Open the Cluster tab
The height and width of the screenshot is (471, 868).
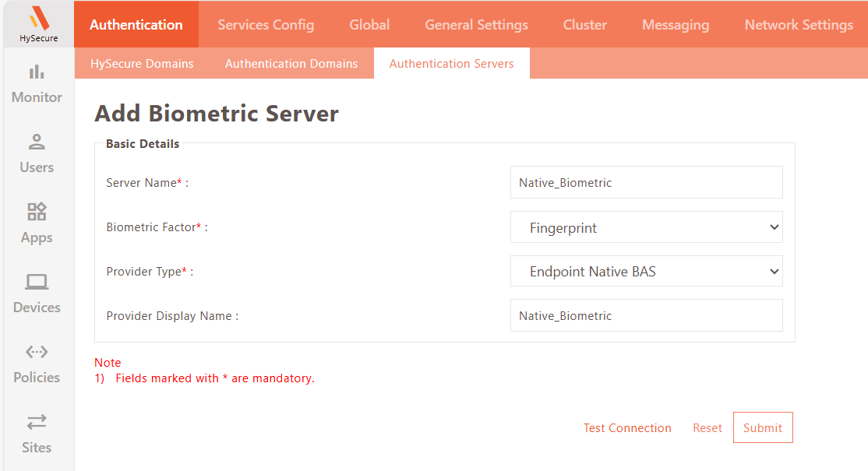pos(584,25)
